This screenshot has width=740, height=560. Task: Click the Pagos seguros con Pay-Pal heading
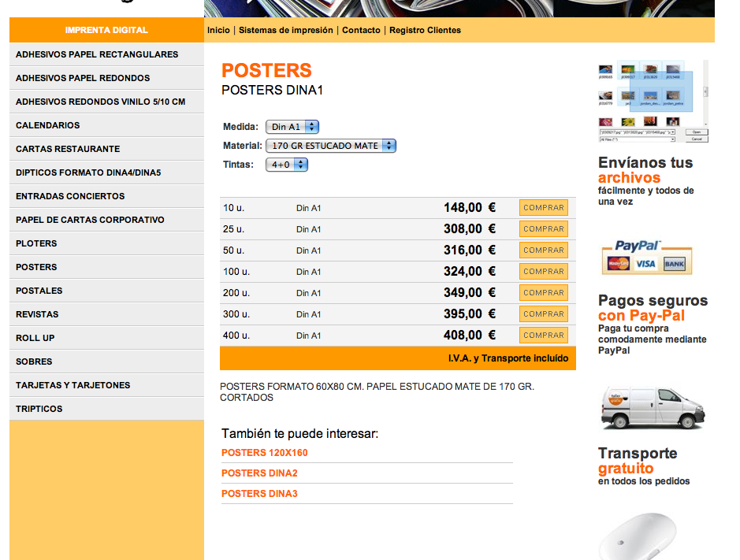coord(653,308)
